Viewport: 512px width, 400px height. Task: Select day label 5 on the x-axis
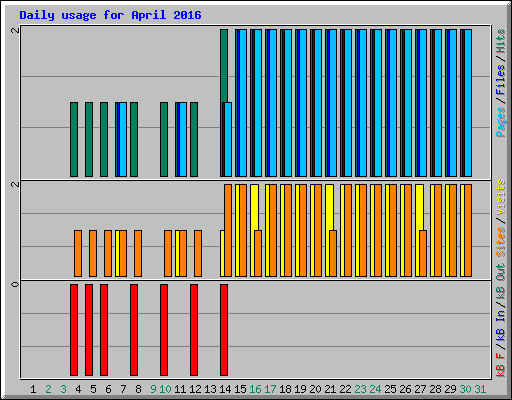[x=93, y=389]
